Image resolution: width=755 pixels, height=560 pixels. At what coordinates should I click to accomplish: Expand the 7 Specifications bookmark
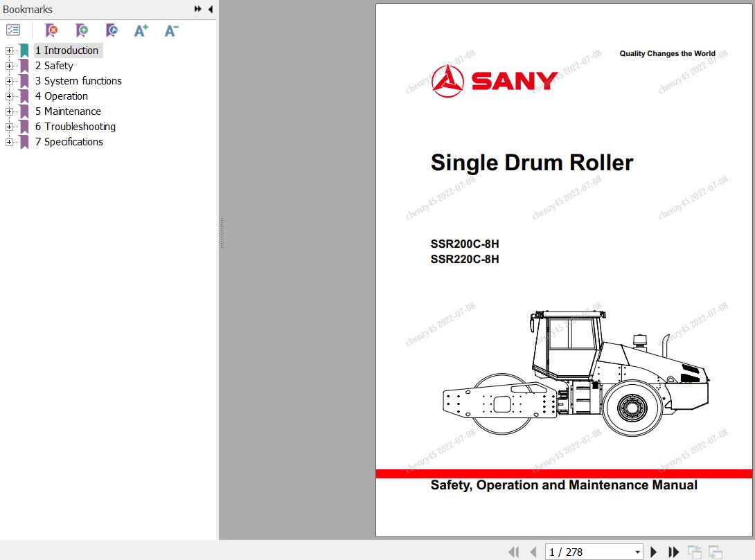coord(9,142)
